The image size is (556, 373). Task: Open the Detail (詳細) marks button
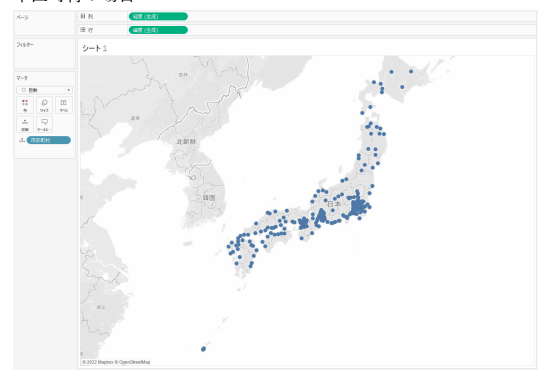coord(25,124)
